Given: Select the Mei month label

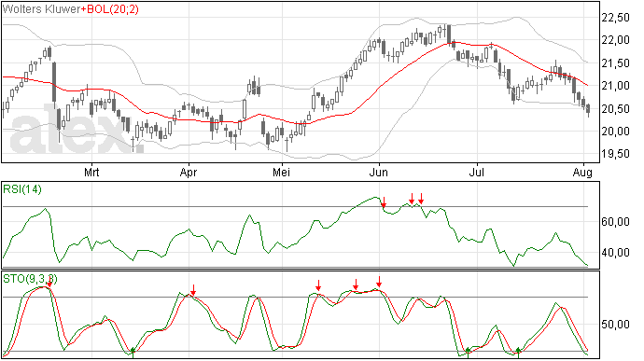Looking at the screenshot, I should pyautogui.click(x=281, y=172).
